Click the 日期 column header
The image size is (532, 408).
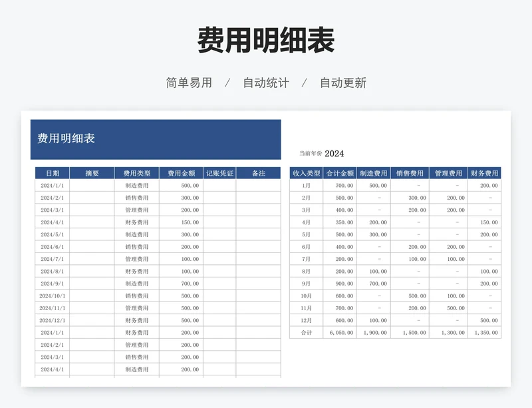(x=53, y=173)
